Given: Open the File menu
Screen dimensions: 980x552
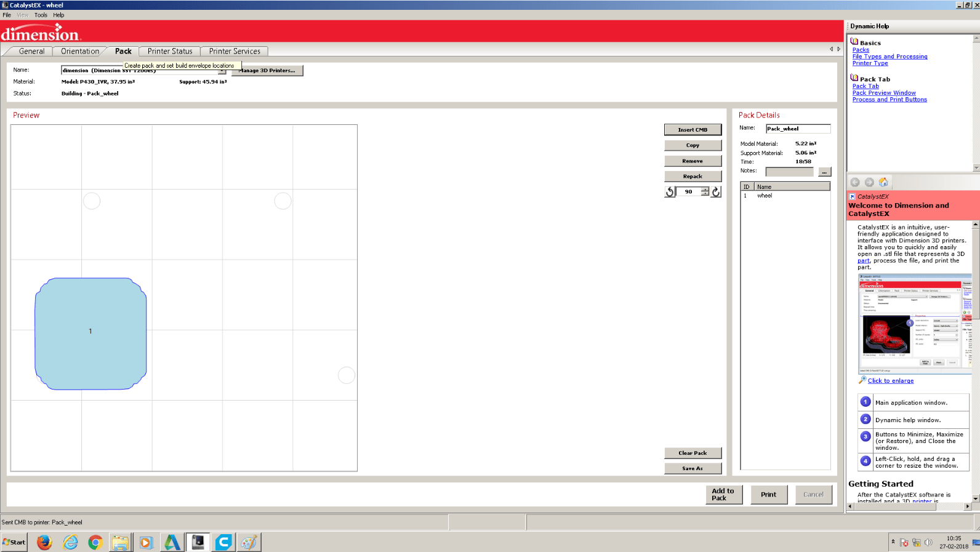Looking at the screenshot, I should pyautogui.click(x=7, y=15).
